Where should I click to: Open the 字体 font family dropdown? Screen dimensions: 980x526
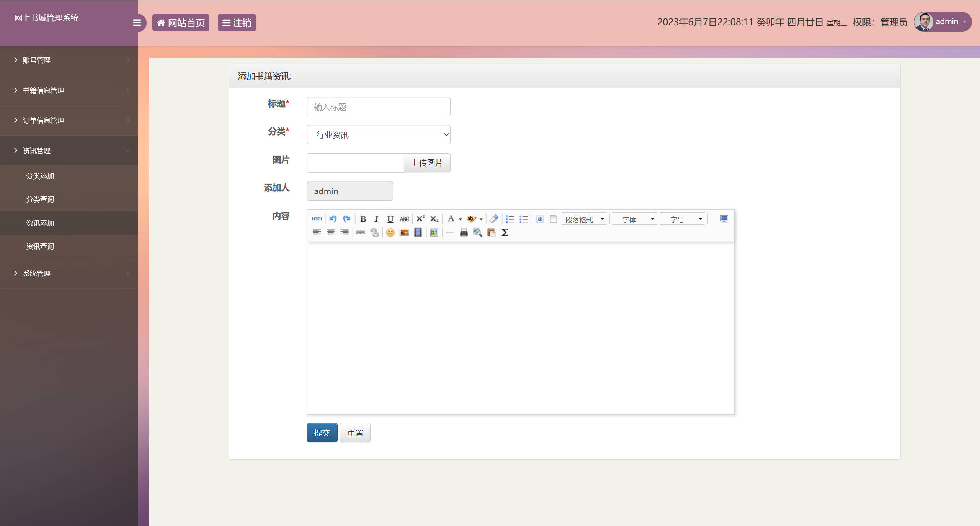pos(634,219)
